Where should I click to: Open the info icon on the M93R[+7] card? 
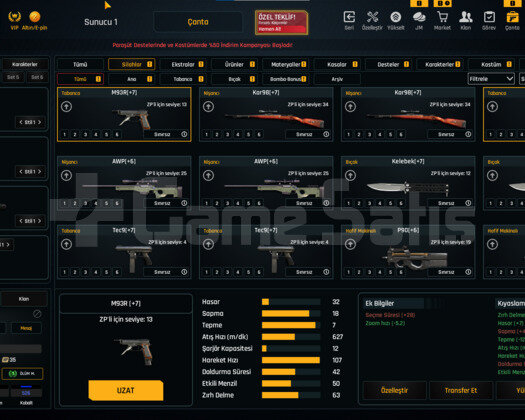pyautogui.click(x=184, y=134)
